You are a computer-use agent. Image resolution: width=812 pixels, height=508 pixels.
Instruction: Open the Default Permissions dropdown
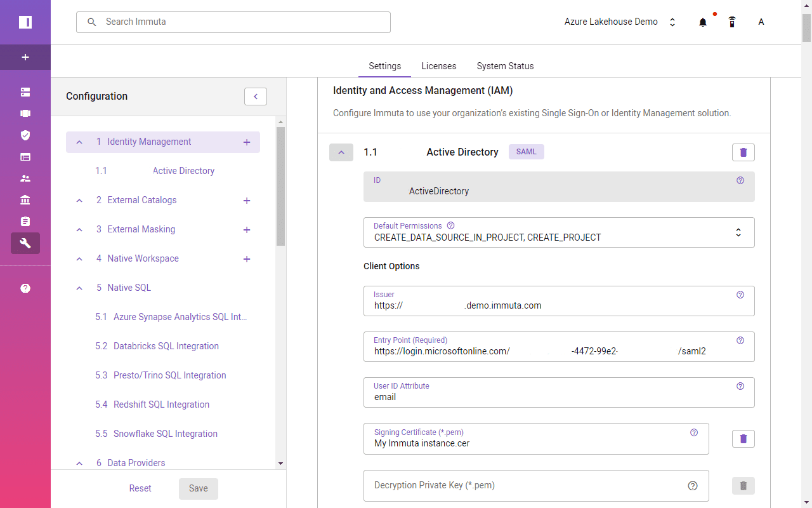click(559, 232)
